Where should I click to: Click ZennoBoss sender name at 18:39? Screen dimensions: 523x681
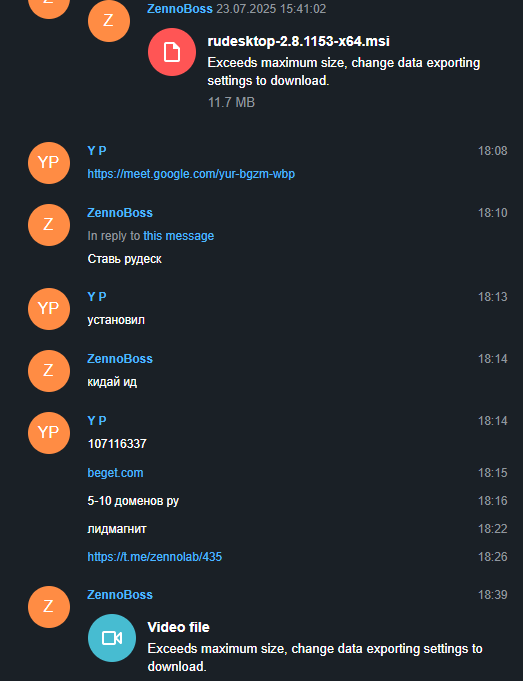point(120,595)
